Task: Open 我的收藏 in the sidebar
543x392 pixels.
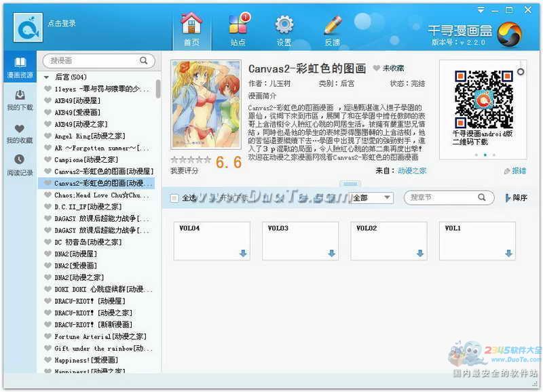Action: 20,133
